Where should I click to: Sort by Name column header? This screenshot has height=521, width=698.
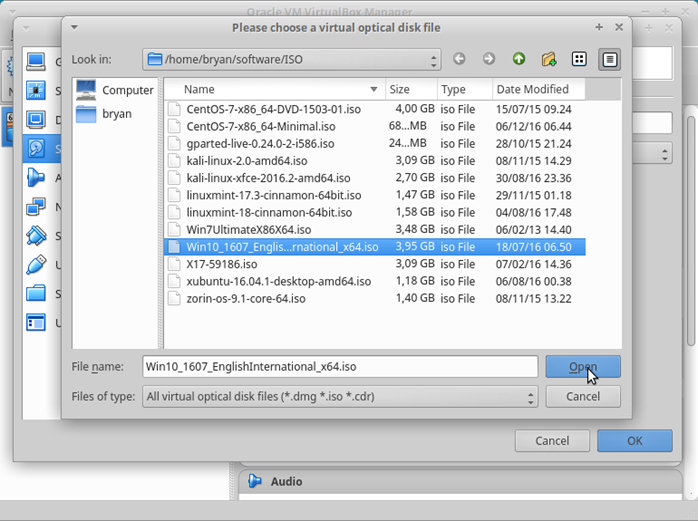pyautogui.click(x=274, y=90)
